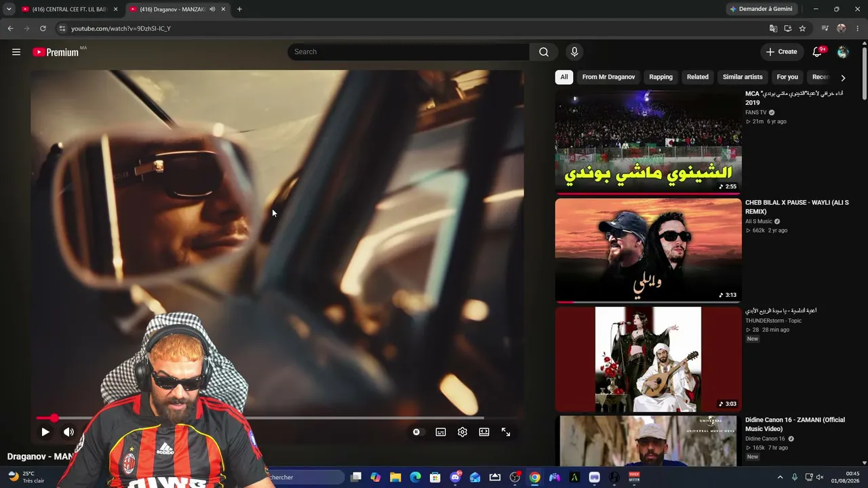Select the Related filter chip
The width and height of the screenshot is (868, 488).
pyautogui.click(x=697, y=77)
